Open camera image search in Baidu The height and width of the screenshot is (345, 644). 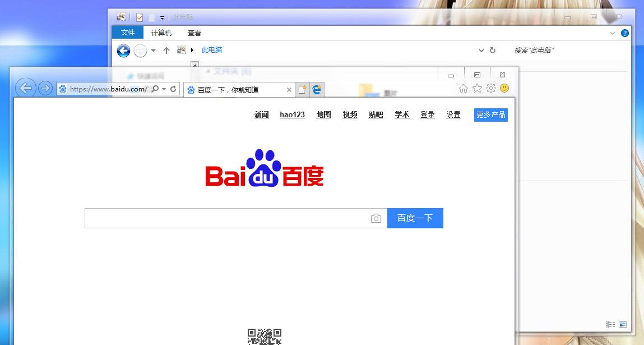(376, 218)
